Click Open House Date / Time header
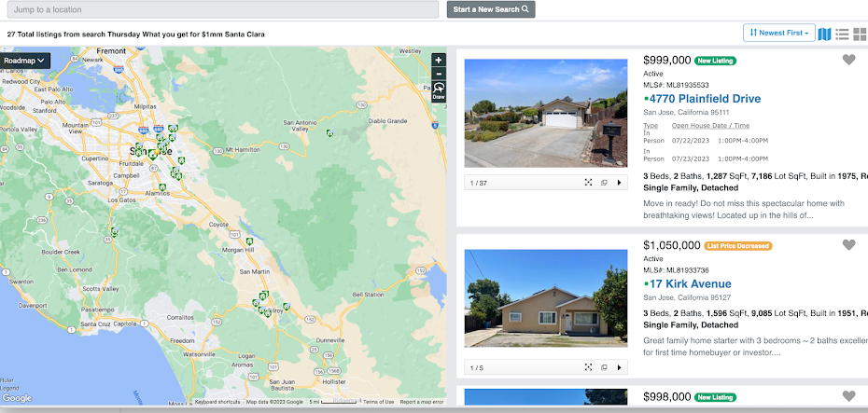868x413 pixels. 711,126
